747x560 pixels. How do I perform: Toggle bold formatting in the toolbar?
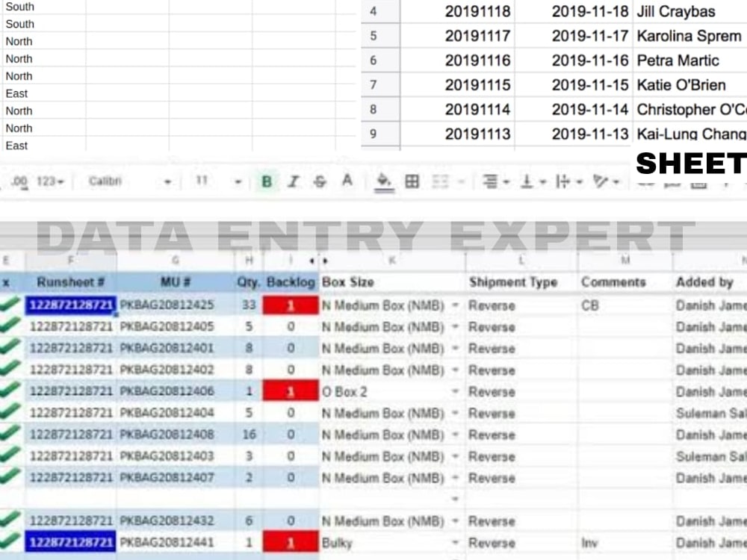click(267, 181)
